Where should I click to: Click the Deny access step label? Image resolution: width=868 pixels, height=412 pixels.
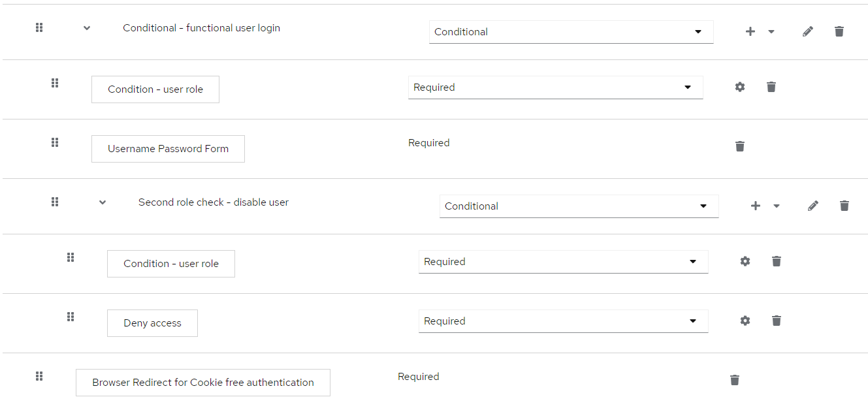click(152, 323)
